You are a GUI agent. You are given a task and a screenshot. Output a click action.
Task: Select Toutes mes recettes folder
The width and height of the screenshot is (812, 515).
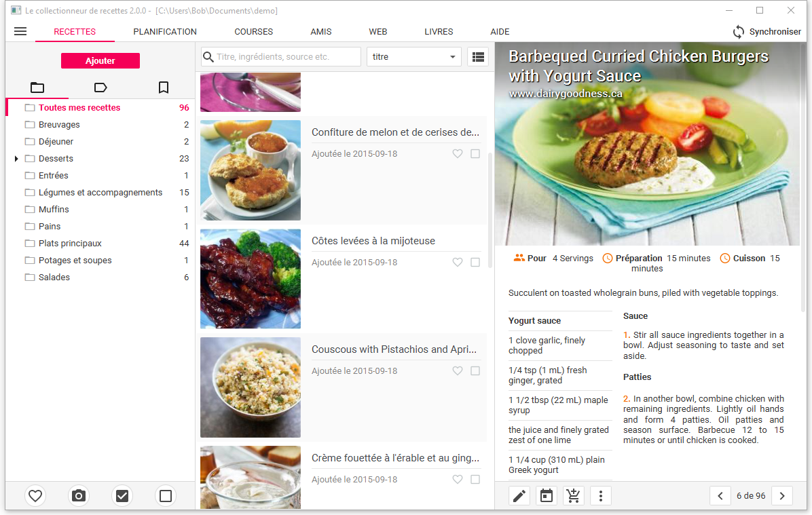pyautogui.click(x=99, y=108)
